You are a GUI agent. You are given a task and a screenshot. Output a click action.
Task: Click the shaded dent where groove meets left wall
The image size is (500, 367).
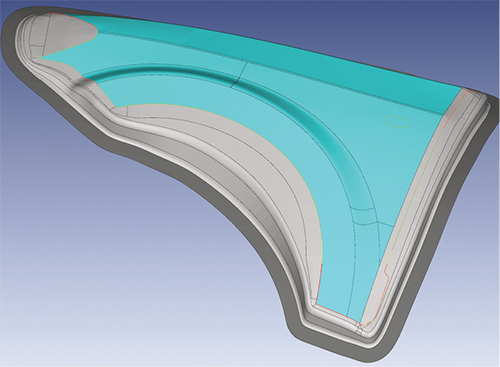(x=82, y=83)
